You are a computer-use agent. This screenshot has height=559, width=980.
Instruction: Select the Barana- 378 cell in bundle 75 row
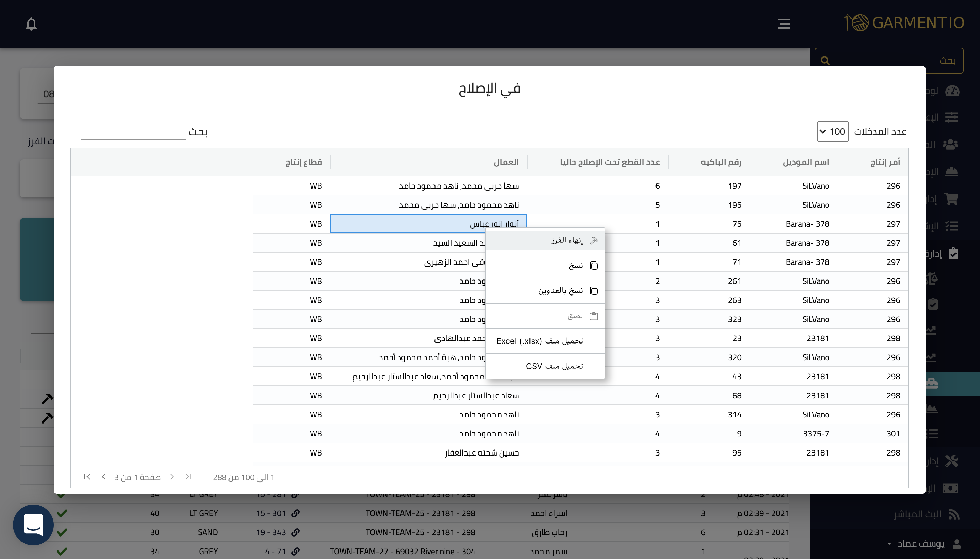(794, 224)
